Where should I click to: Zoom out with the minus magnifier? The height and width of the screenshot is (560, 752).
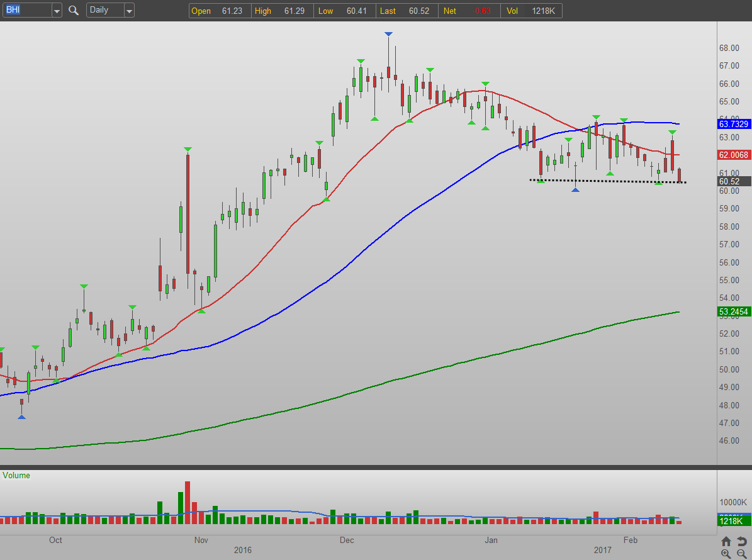click(x=741, y=554)
